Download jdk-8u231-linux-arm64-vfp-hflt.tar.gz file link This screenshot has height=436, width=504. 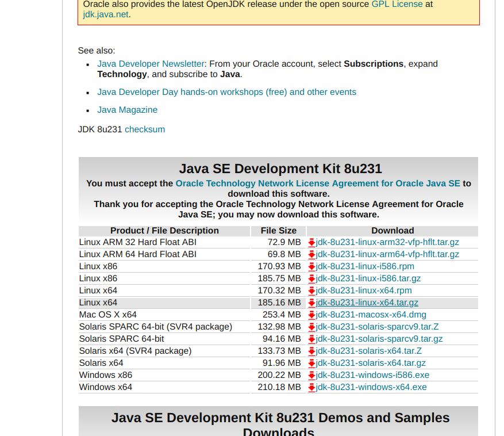click(x=387, y=254)
